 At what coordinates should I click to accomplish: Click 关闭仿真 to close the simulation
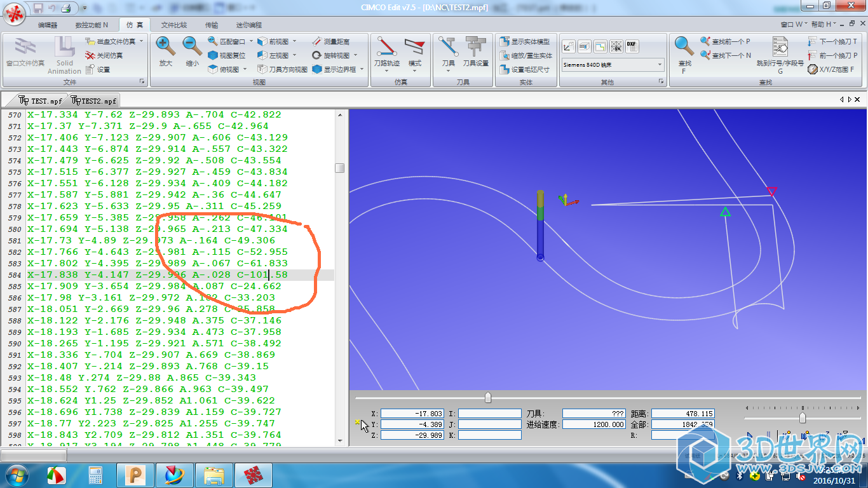pyautogui.click(x=104, y=55)
